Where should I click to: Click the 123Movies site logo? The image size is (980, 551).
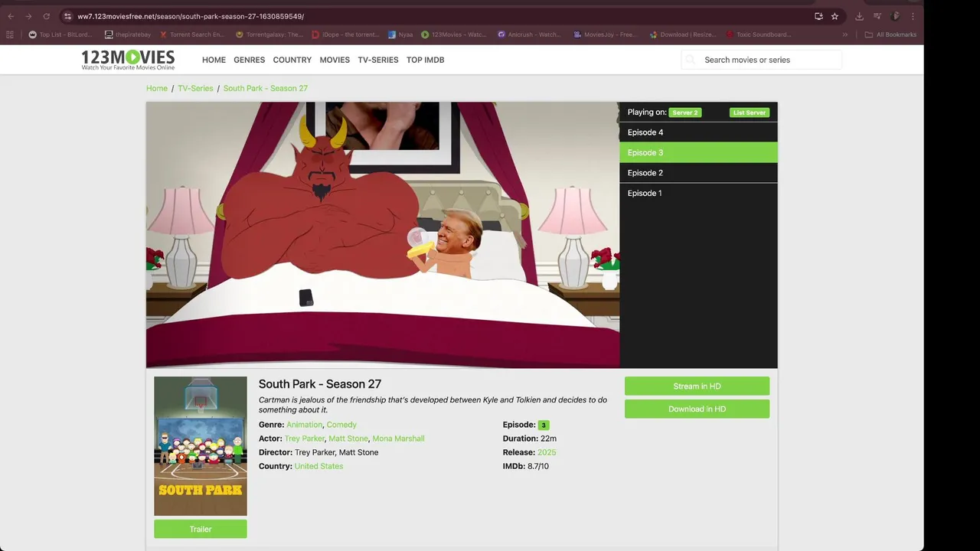pyautogui.click(x=128, y=60)
